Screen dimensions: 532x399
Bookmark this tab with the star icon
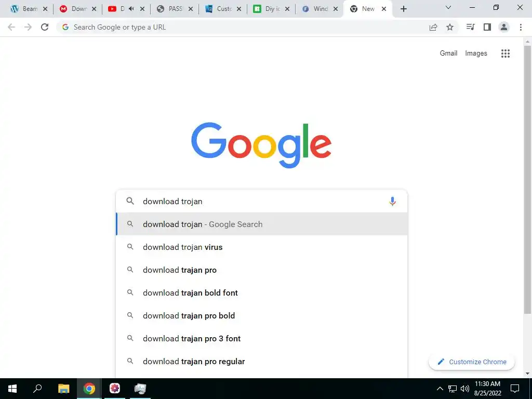click(450, 27)
